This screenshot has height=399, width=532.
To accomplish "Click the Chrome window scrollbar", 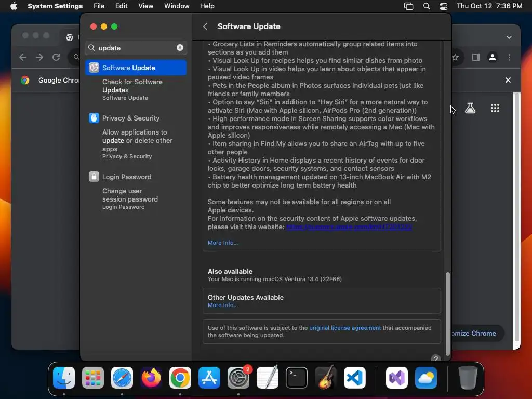I will [516, 217].
